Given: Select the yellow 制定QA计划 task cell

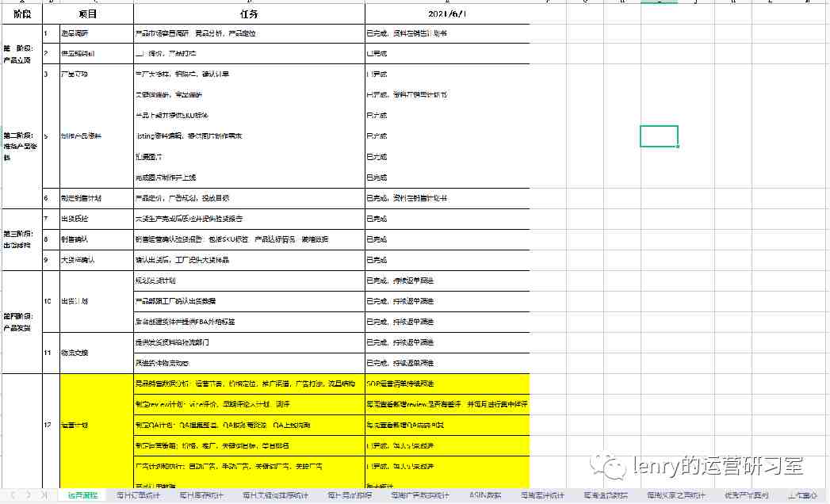Looking at the screenshot, I should [249, 425].
